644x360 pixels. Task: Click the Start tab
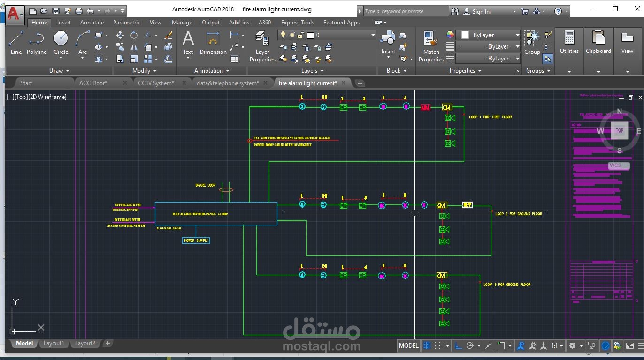click(x=26, y=83)
